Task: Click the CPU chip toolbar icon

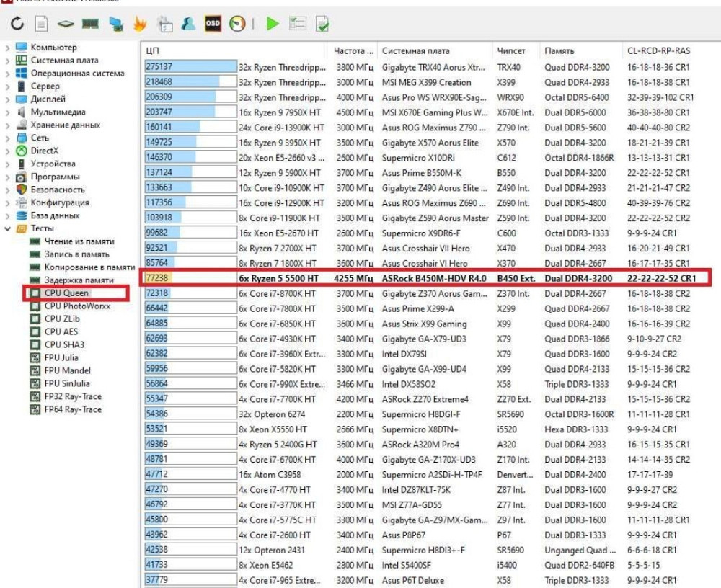Action: 66,24
